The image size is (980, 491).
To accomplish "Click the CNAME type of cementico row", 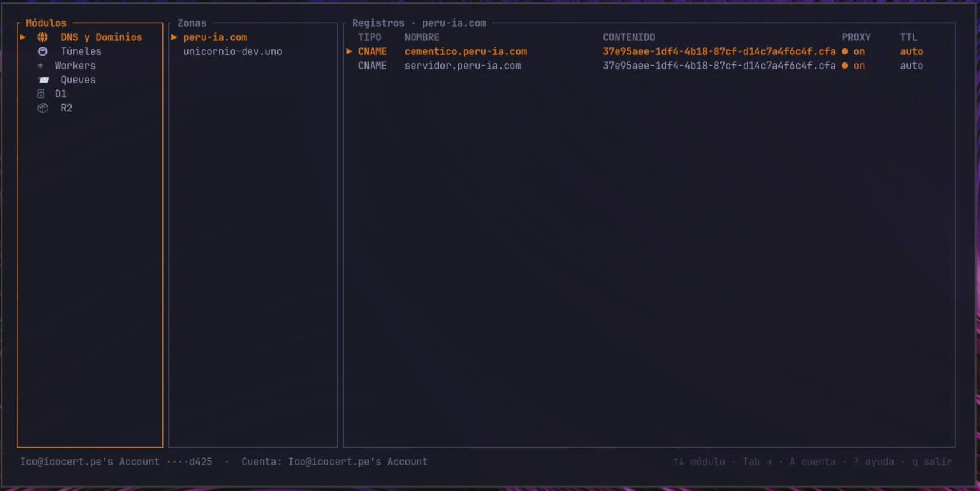I will click(372, 51).
